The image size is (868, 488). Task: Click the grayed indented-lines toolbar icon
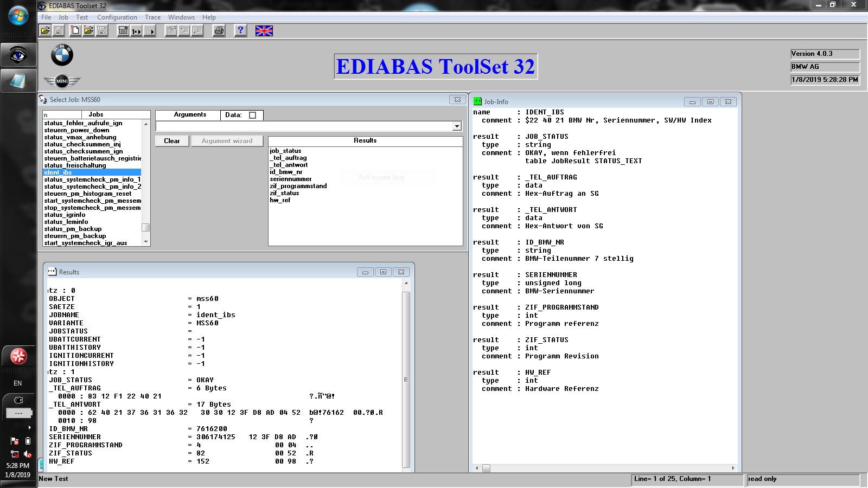184,31
